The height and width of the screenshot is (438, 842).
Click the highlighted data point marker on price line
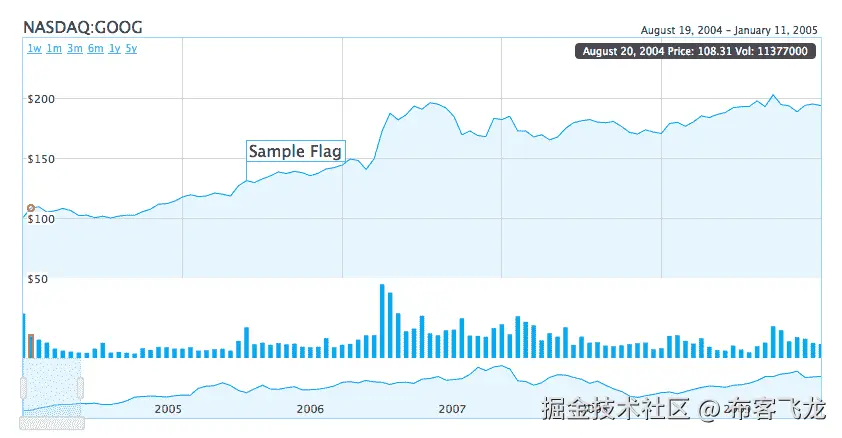[x=31, y=208]
